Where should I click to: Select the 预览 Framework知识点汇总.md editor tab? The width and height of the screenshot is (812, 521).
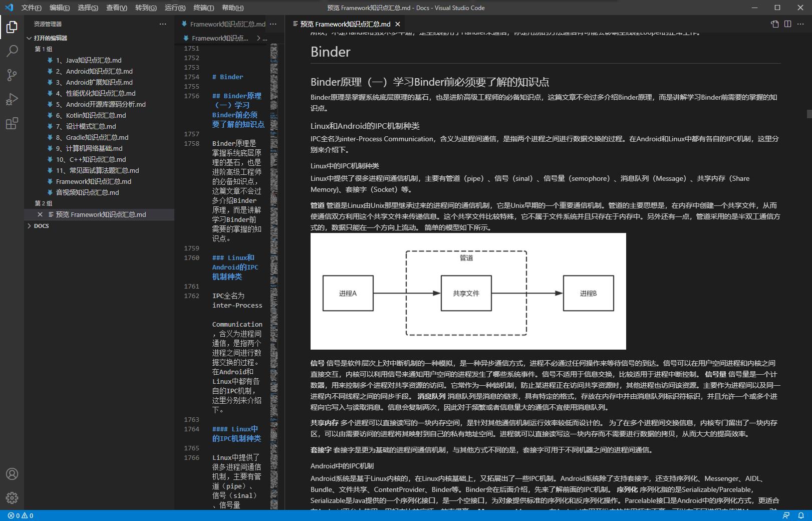tap(345, 24)
